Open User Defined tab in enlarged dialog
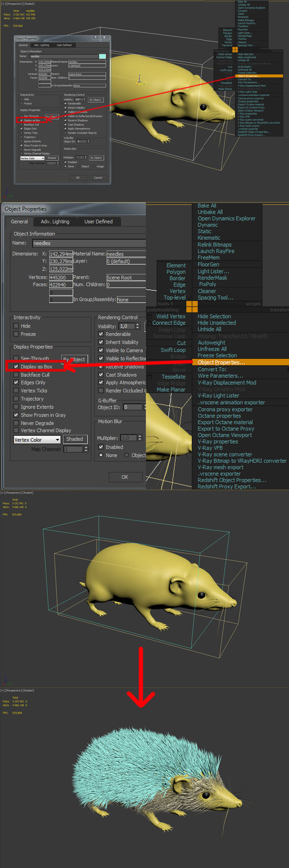Image resolution: width=289 pixels, height=868 pixels. coord(98,222)
